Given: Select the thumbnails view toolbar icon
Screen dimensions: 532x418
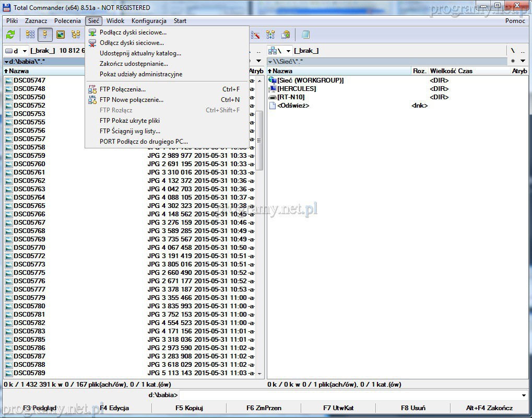Looking at the screenshot, I should 61,35.
